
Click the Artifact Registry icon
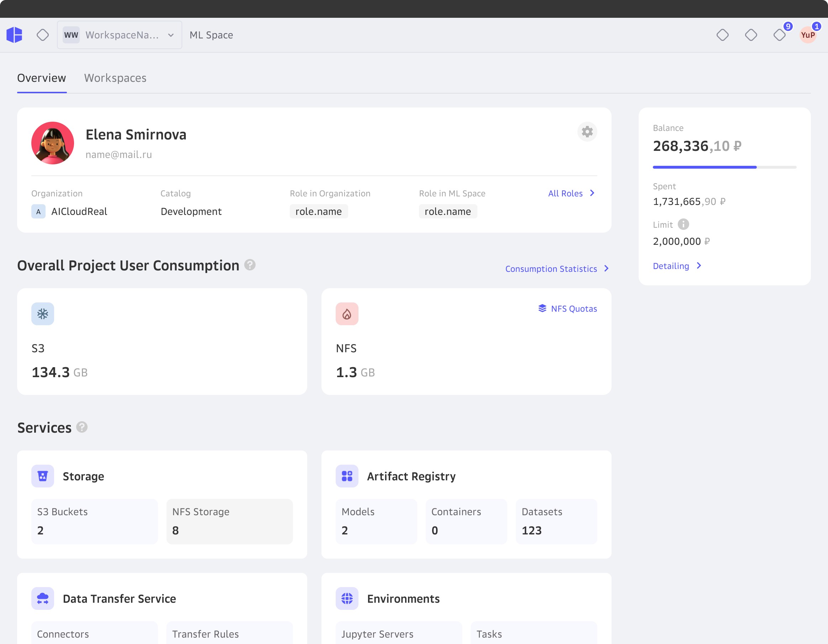347,476
